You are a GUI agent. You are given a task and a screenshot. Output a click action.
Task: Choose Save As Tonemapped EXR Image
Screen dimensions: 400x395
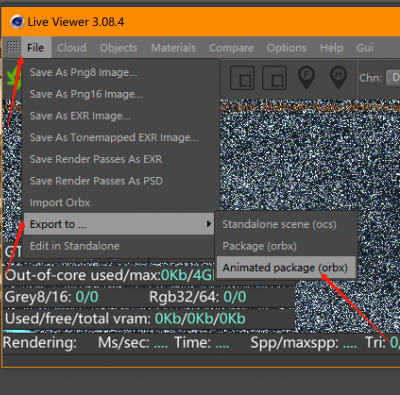click(x=121, y=137)
